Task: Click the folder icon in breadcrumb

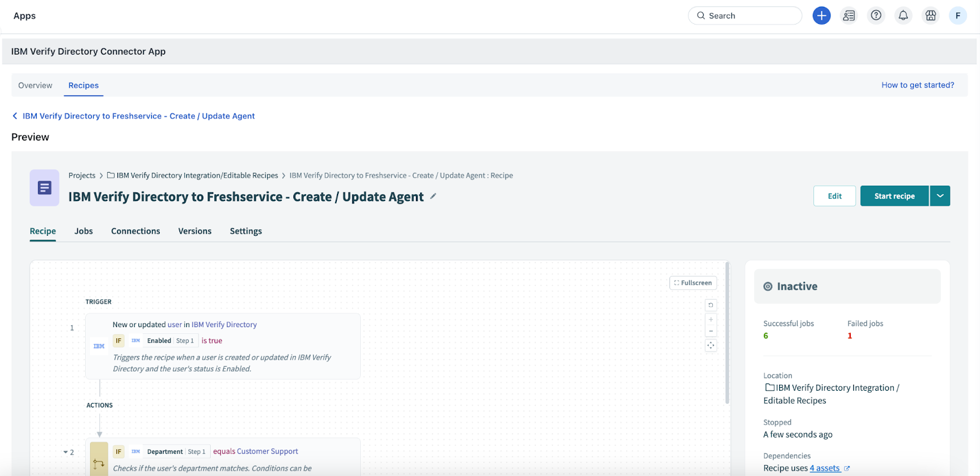Action: 111,175
